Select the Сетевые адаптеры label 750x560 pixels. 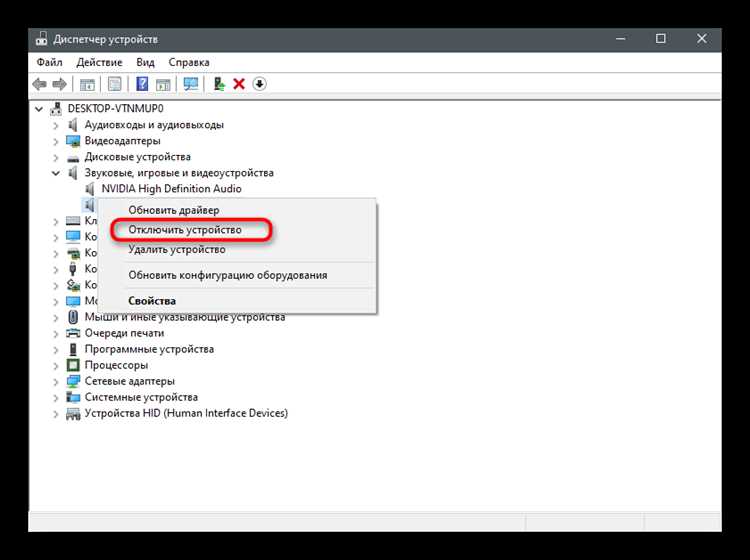click(130, 381)
